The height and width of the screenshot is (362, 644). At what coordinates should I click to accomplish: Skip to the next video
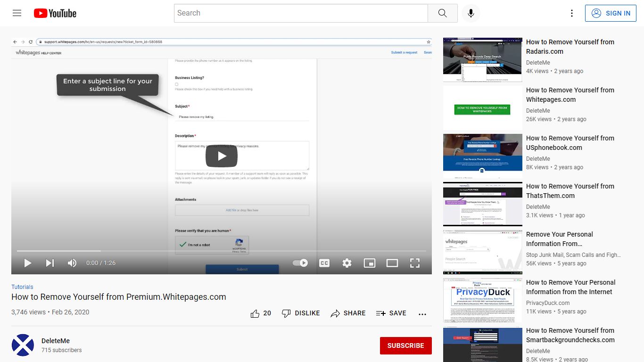tap(50, 263)
